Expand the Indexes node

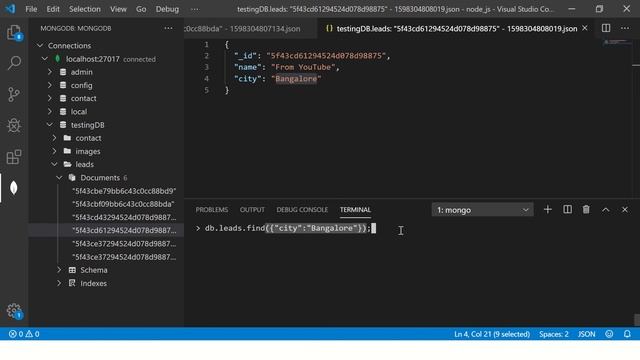pos(59,283)
